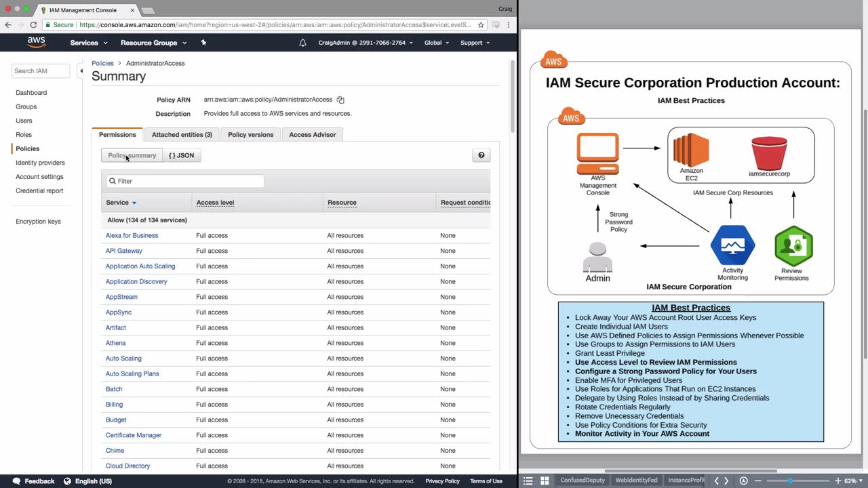Image resolution: width=868 pixels, height=488 pixels.
Task: Open the Global region dropdown
Action: click(437, 43)
